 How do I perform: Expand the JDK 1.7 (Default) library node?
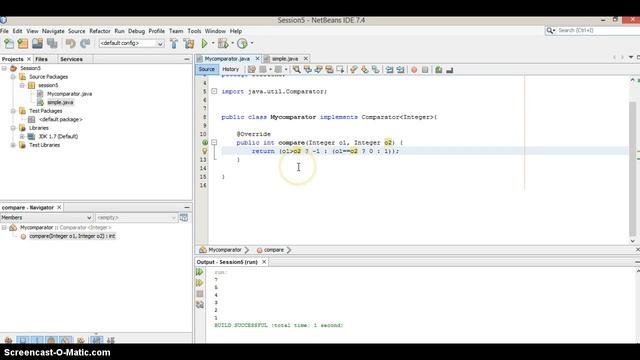22,136
